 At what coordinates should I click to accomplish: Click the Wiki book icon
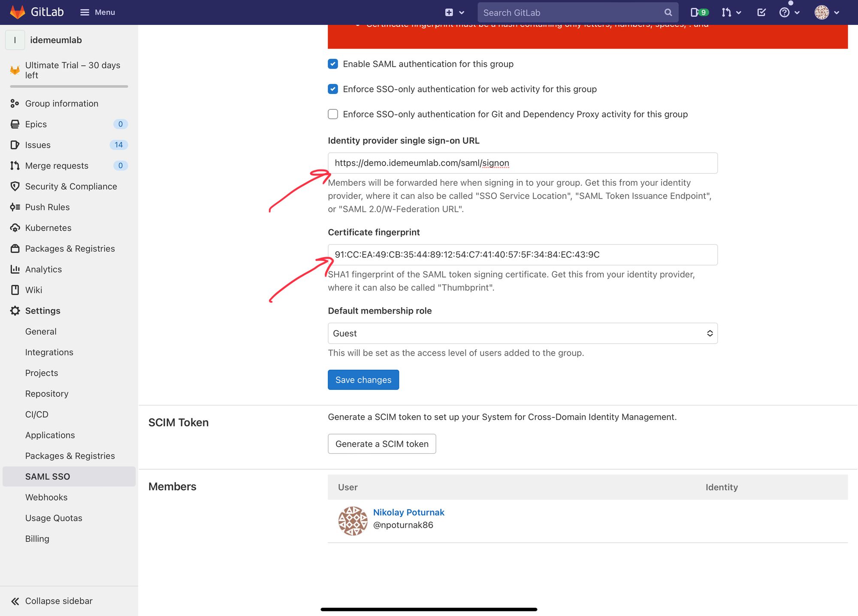tap(15, 290)
